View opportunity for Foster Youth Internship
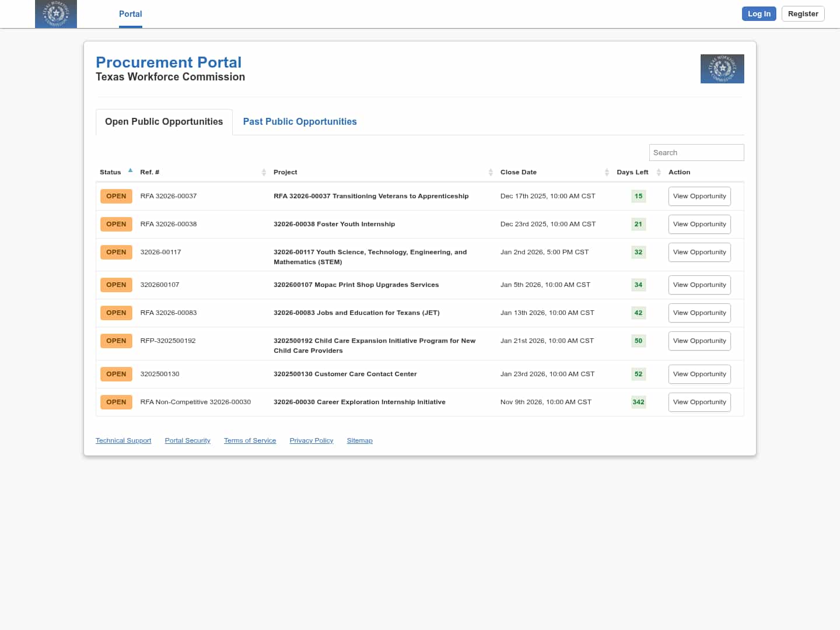 point(699,225)
